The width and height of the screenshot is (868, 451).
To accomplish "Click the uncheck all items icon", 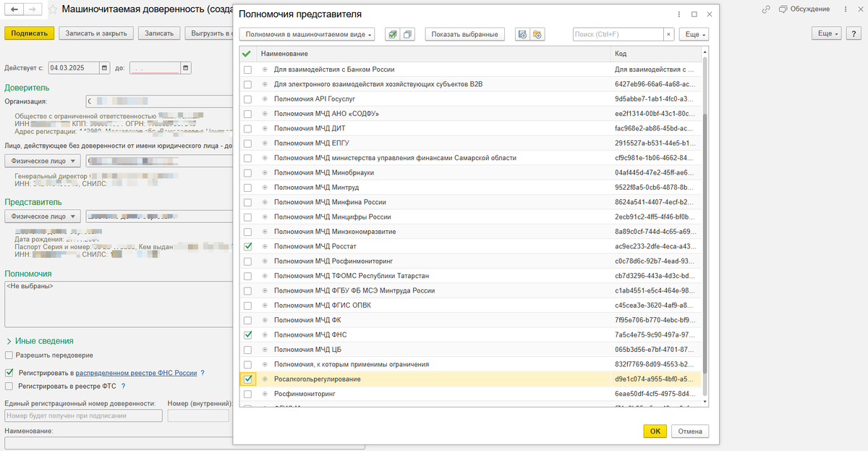I will [408, 34].
